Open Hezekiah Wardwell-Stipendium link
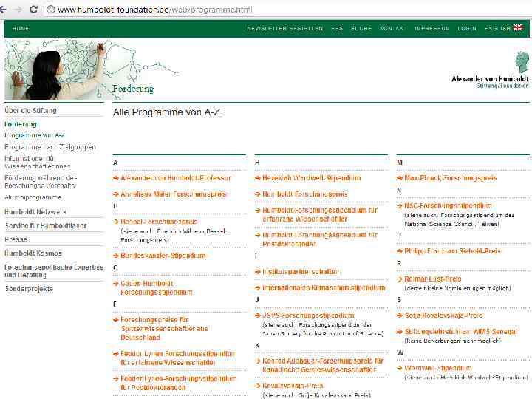The image size is (532, 399). point(312,178)
